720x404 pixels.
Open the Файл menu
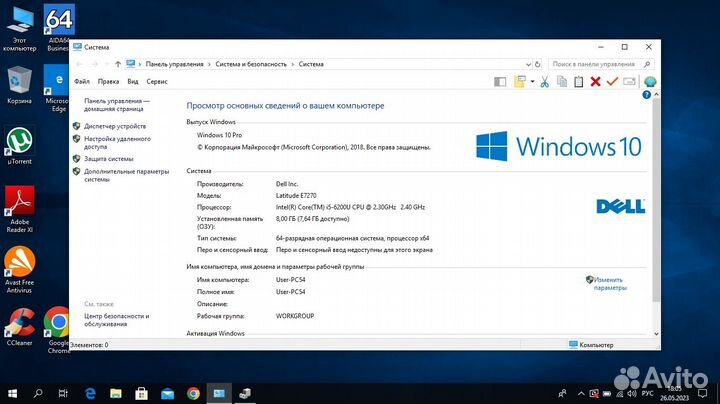[x=82, y=81]
